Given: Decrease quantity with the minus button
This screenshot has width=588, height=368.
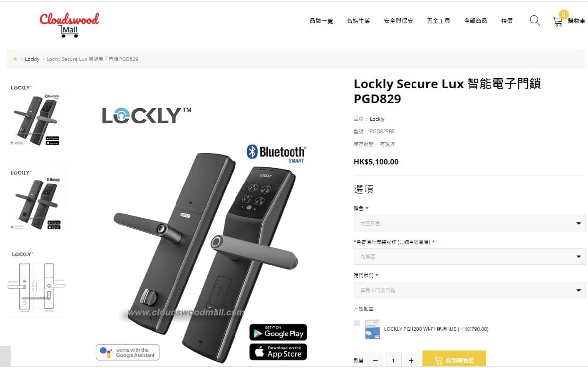Looking at the screenshot, I should tap(375, 360).
